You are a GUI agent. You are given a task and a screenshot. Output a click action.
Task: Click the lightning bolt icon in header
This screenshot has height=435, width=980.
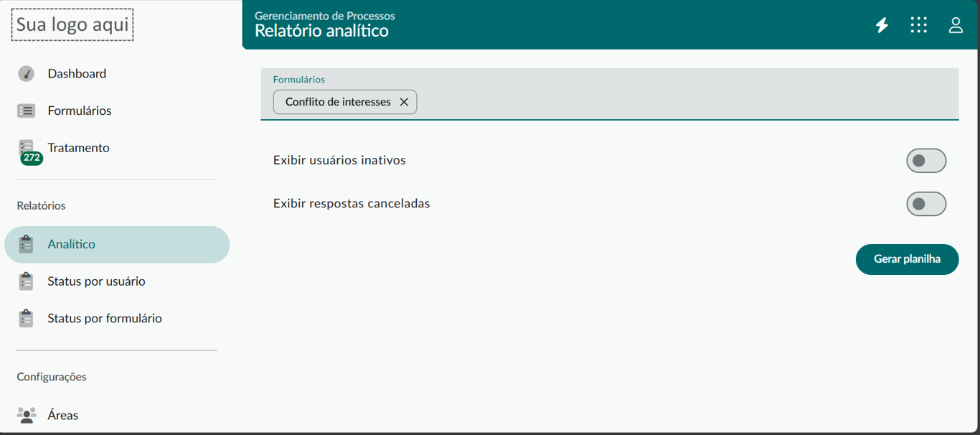882,25
